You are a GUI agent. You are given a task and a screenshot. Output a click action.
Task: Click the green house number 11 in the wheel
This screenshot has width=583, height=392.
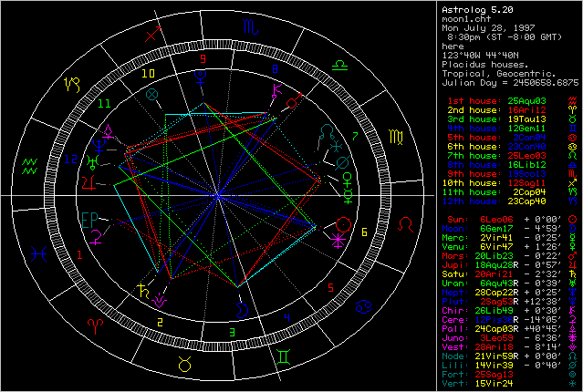(105, 104)
